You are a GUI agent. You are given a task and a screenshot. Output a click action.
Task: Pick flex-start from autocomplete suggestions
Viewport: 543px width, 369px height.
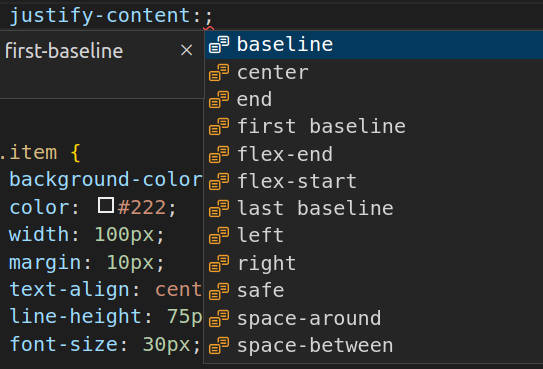[374, 181]
